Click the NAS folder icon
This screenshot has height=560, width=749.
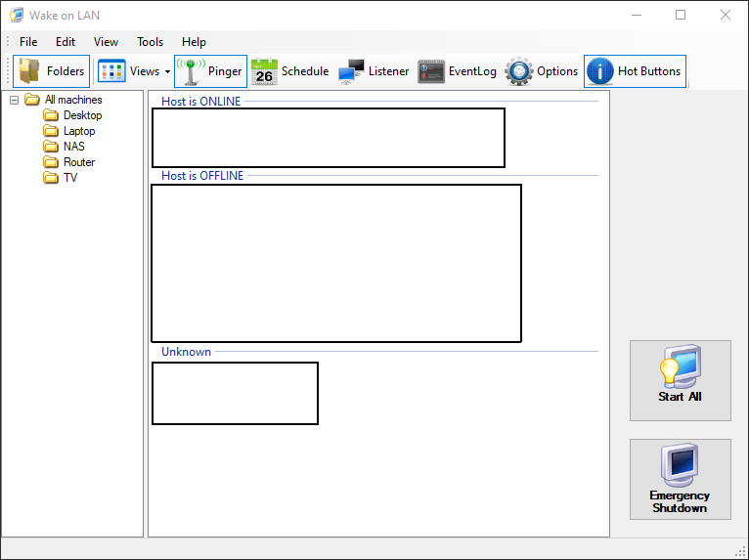51,146
